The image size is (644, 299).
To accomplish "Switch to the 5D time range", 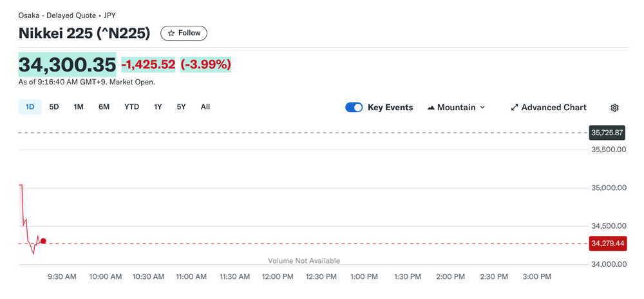I will [x=54, y=107].
